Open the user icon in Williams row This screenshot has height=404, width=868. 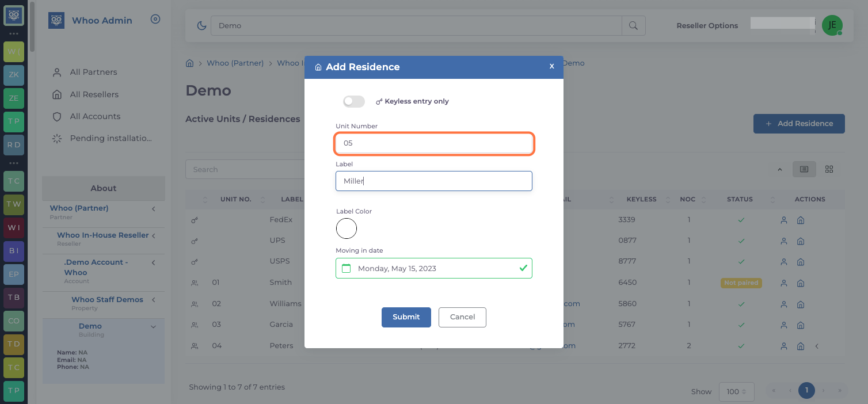pos(783,304)
